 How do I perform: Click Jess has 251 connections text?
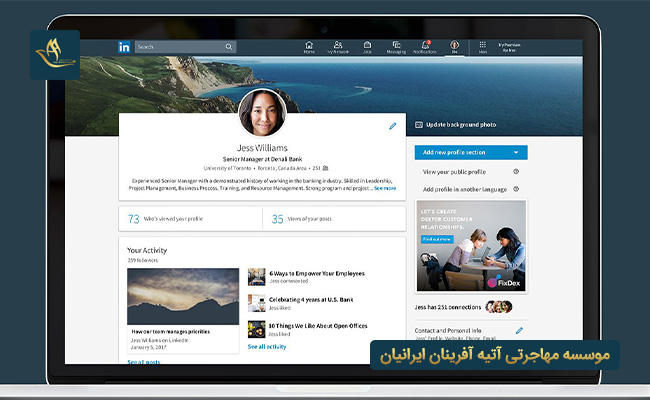448,307
